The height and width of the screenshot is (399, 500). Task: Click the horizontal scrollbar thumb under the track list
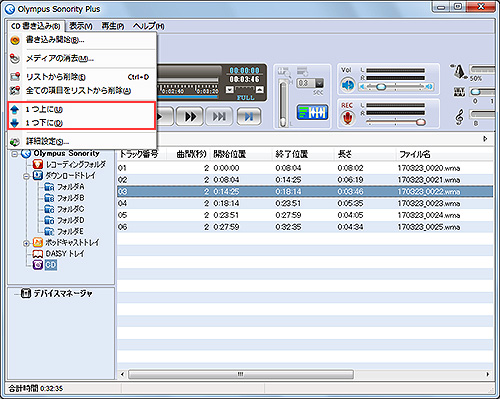(x=241, y=374)
